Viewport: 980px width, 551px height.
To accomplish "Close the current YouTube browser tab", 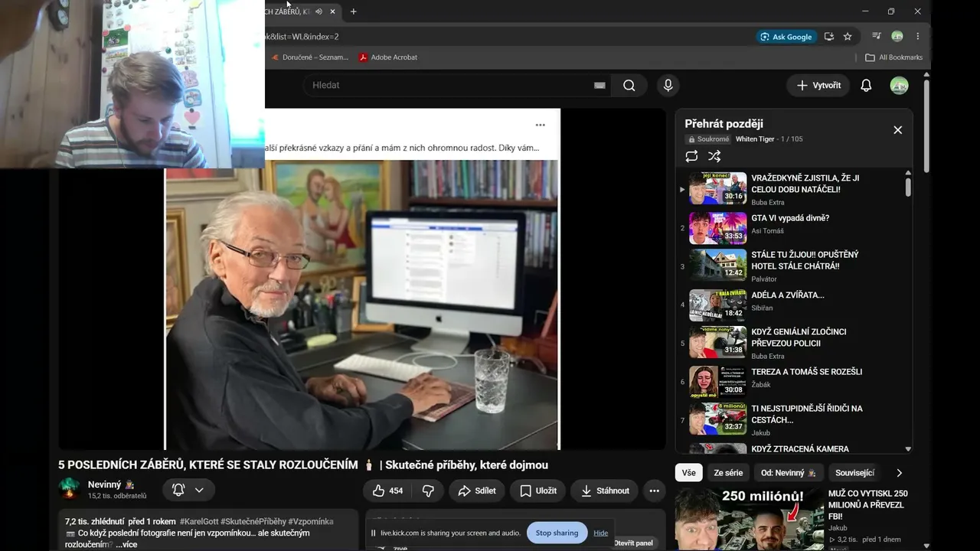I will [x=333, y=11].
